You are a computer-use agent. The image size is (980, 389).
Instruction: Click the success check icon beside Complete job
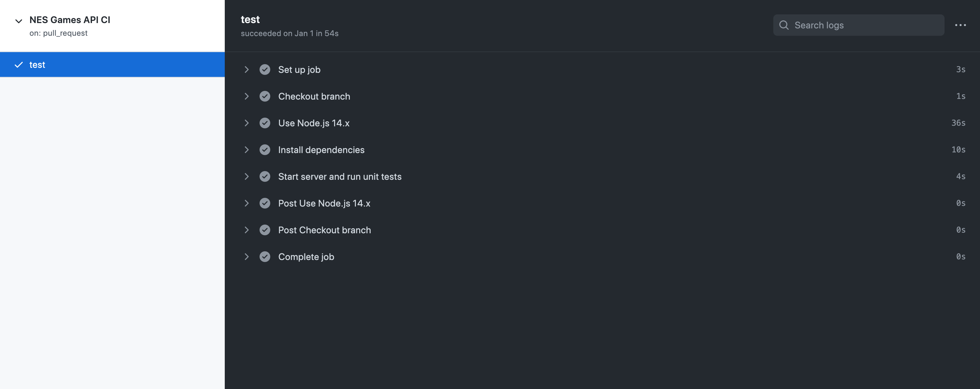point(265,257)
